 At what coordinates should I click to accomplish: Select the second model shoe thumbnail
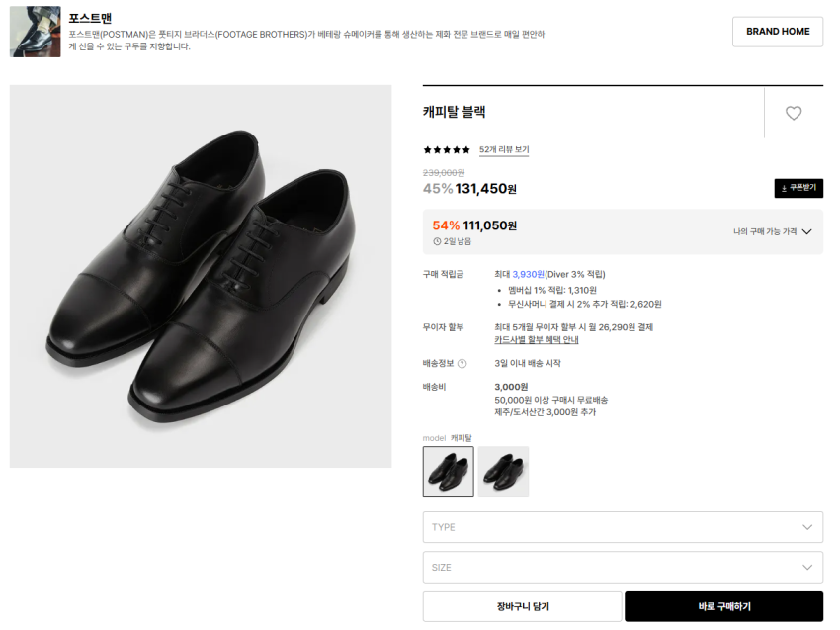pyautogui.click(x=503, y=472)
